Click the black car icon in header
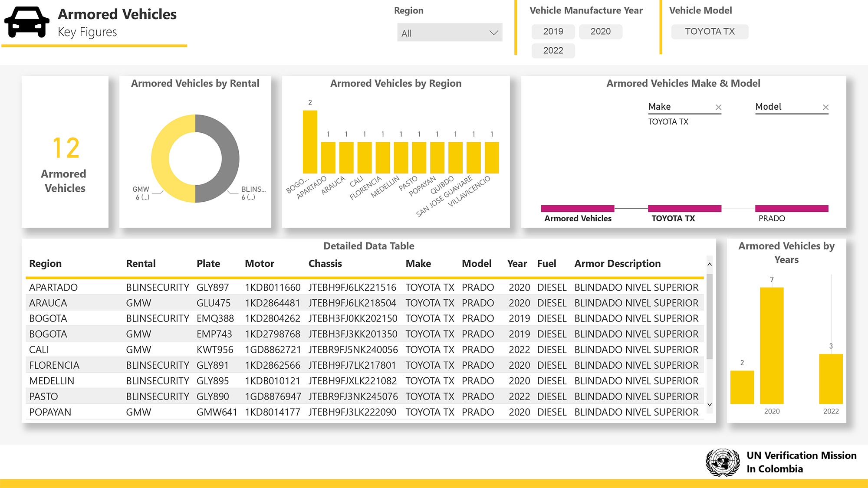 27,22
